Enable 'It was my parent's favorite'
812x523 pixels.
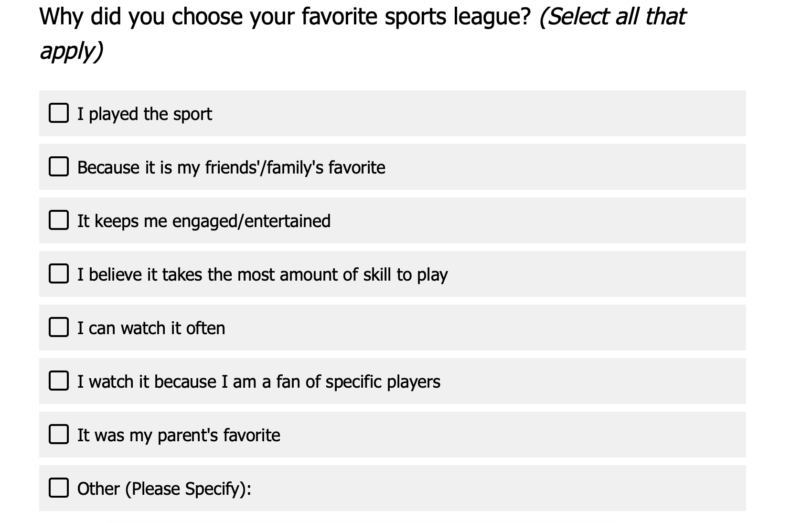[58, 435]
